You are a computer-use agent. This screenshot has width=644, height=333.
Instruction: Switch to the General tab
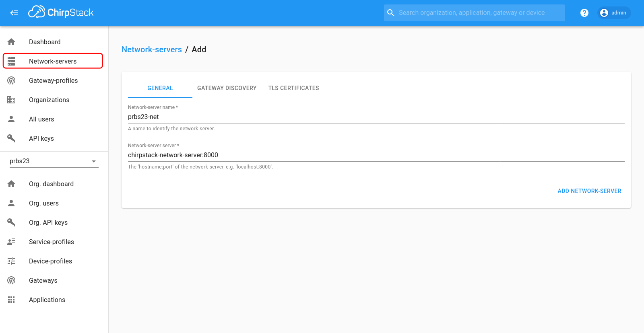coord(160,88)
